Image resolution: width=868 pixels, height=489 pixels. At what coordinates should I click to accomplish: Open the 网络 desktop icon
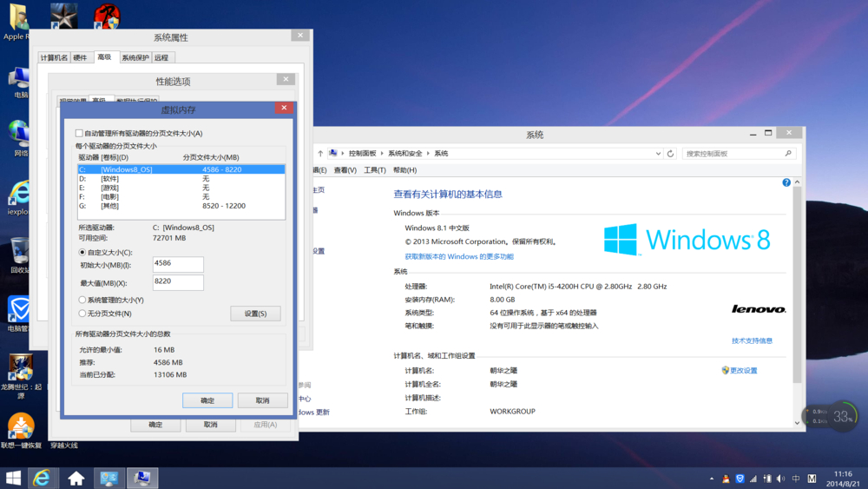(19, 138)
